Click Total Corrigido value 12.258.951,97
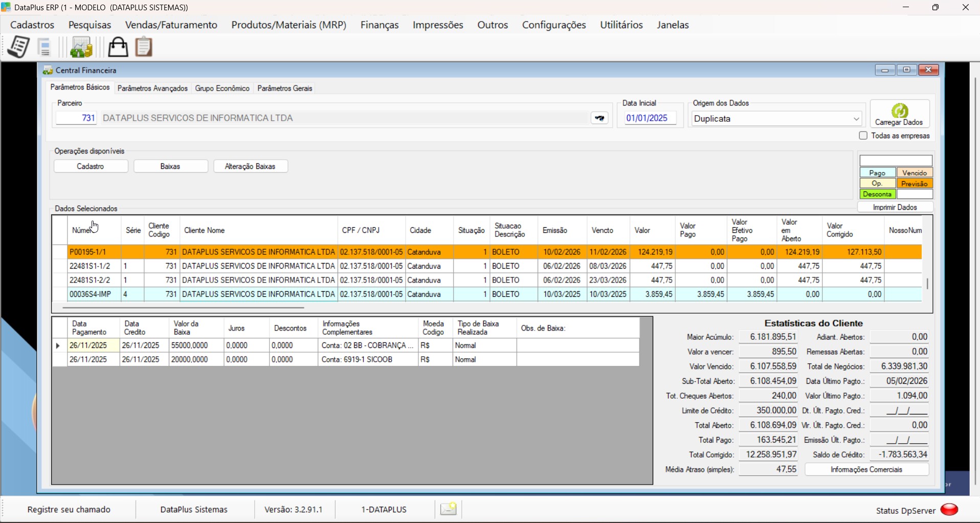Viewport: 980px width, 523px height. point(769,454)
